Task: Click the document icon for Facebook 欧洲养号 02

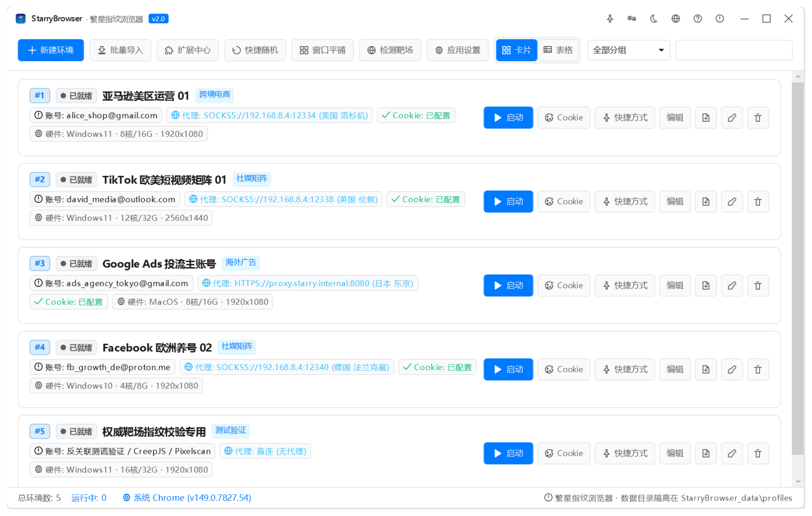Action: 706,369
